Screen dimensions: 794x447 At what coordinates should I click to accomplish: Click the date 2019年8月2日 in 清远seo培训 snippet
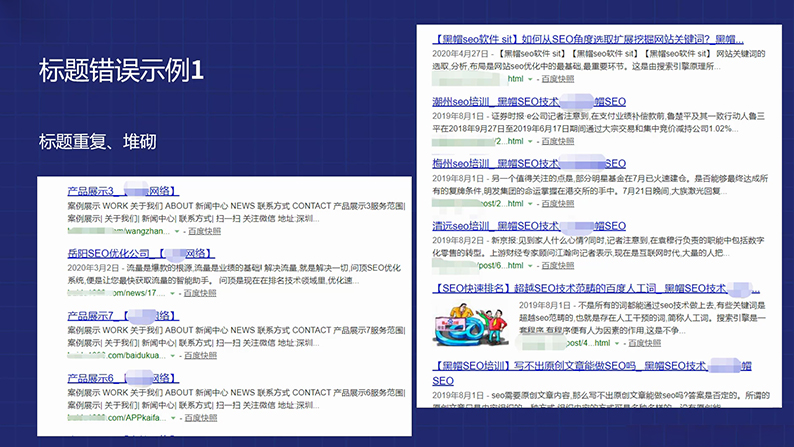[x=458, y=240]
